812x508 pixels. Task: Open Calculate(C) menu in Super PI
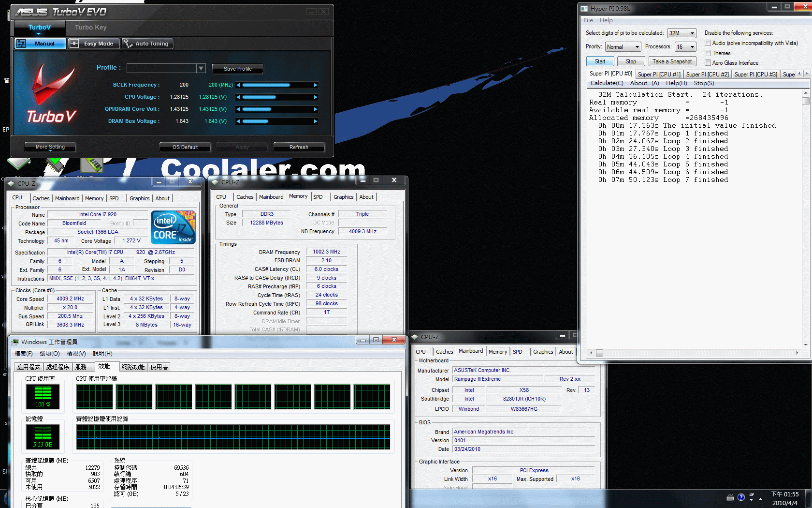point(607,83)
